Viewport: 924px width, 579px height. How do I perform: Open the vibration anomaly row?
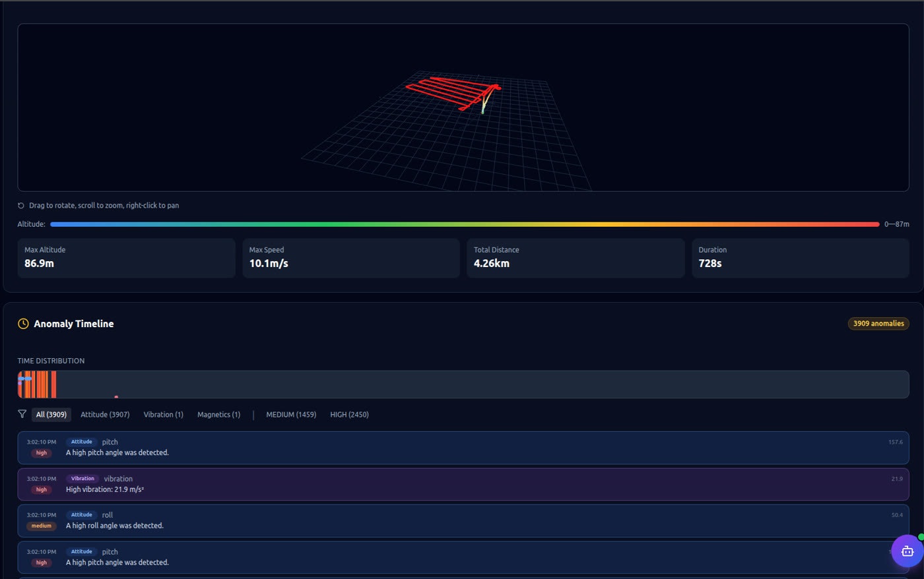click(463, 484)
